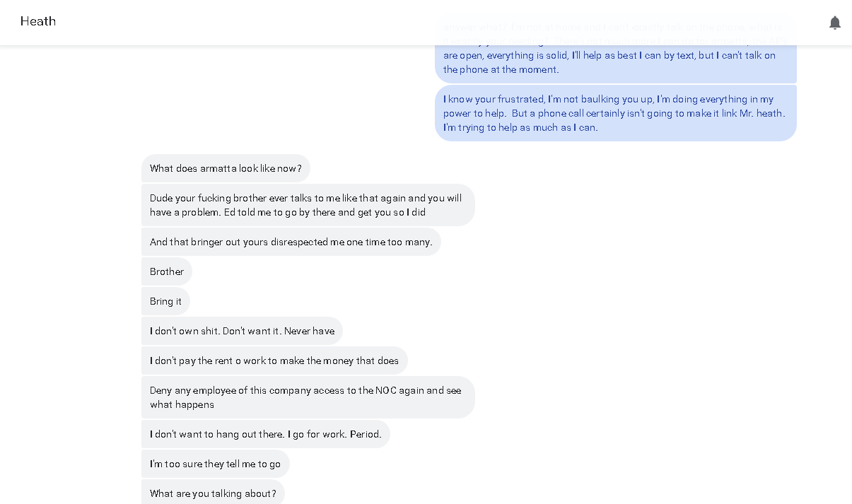Click the 'What are you talking about?' message
This screenshot has height=504, width=852.
pos(213,493)
